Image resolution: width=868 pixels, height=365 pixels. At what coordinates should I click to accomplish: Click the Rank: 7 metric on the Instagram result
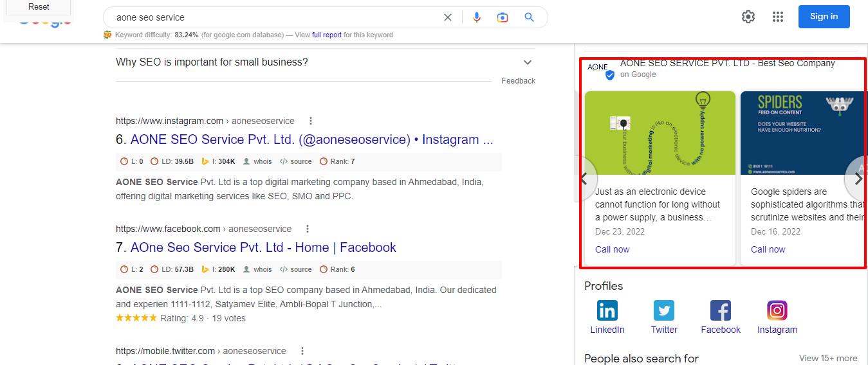coord(337,161)
